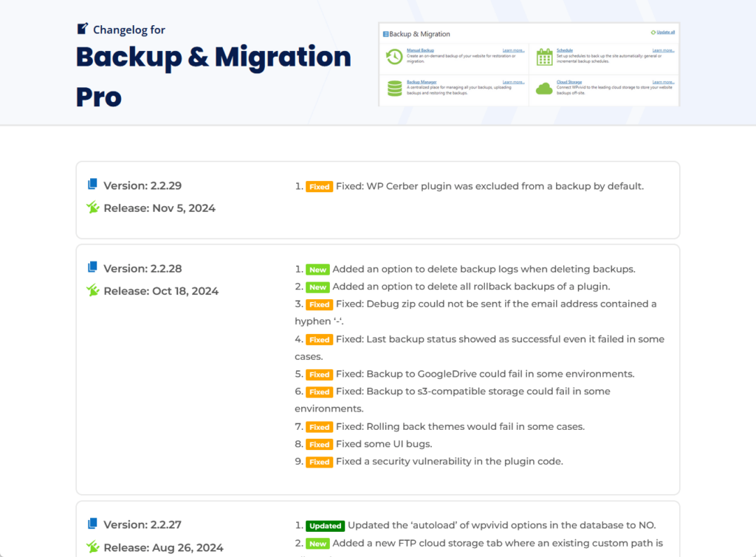
Task: Click the 'Changelog for' label
Action: click(x=128, y=30)
